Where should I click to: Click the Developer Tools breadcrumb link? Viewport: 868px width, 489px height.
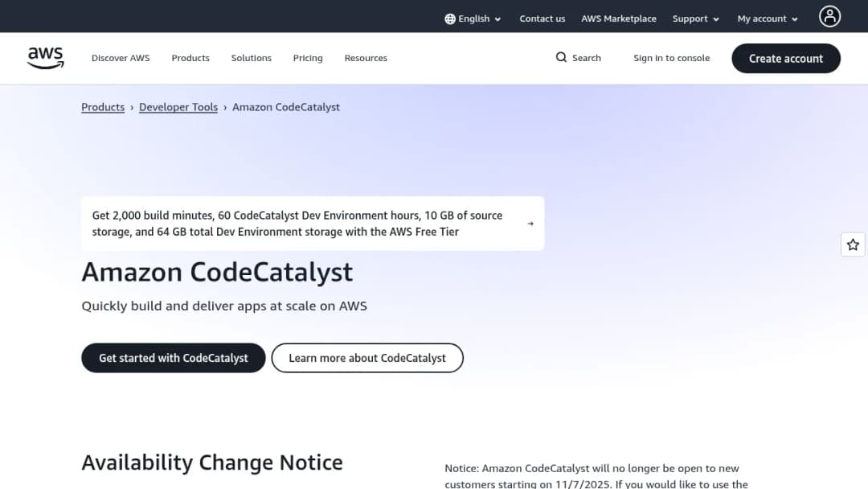pos(178,108)
